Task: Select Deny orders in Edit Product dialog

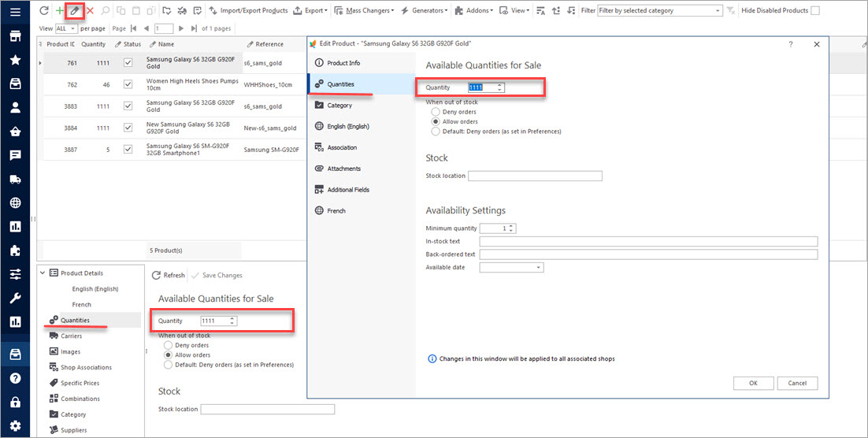Action: (436, 112)
